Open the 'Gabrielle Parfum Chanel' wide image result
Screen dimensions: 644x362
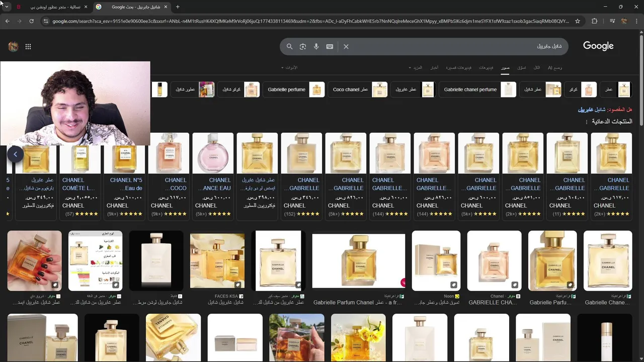(x=358, y=260)
